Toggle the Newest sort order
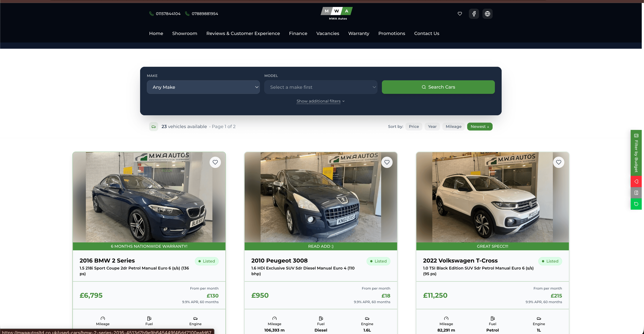 480,127
